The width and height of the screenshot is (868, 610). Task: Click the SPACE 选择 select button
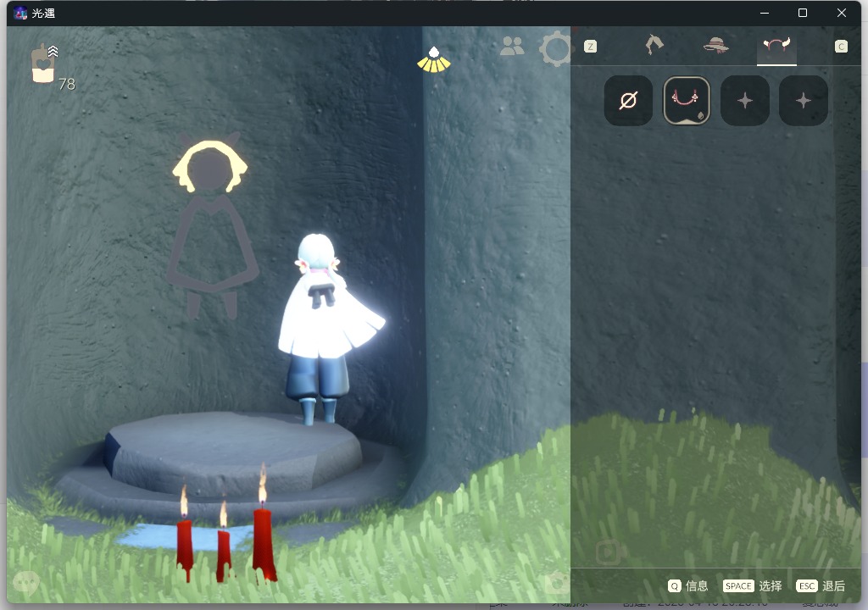(753, 585)
